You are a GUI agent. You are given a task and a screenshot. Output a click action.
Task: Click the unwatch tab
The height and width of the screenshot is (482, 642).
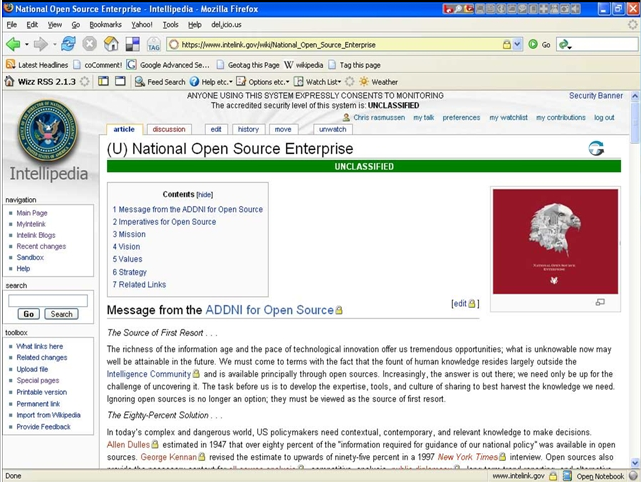(332, 129)
